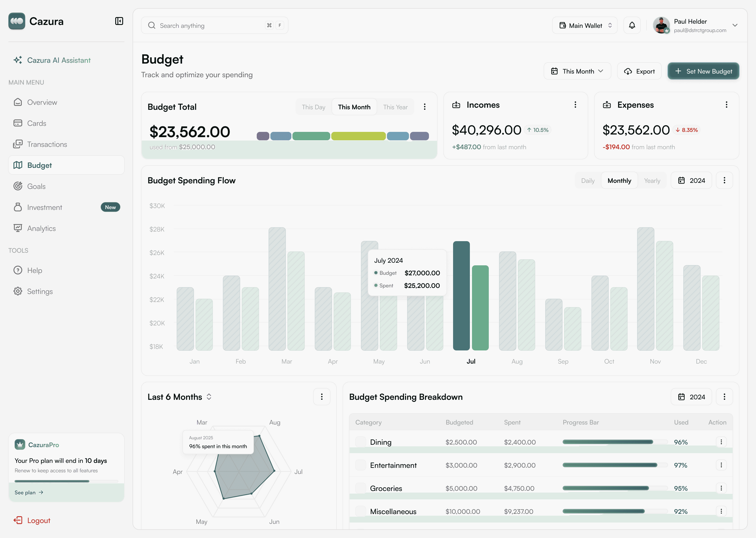This screenshot has height=538, width=756.
Task: Follow the See plan link
Action: (29, 492)
